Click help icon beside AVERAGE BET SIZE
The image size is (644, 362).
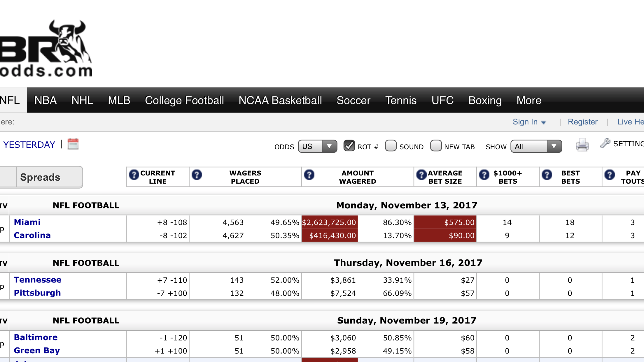pos(421,175)
